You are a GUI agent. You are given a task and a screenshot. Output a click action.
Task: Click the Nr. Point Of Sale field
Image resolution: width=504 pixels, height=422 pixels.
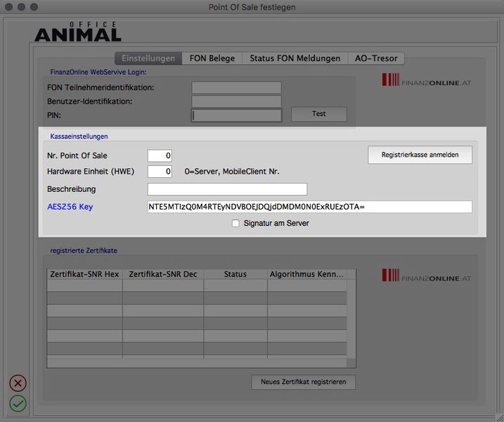click(160, 155)
